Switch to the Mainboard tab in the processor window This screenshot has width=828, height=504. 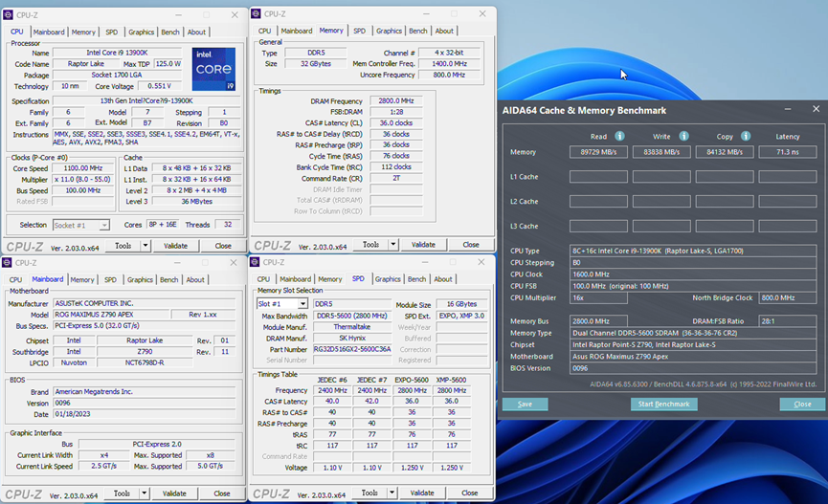point(49,33)
